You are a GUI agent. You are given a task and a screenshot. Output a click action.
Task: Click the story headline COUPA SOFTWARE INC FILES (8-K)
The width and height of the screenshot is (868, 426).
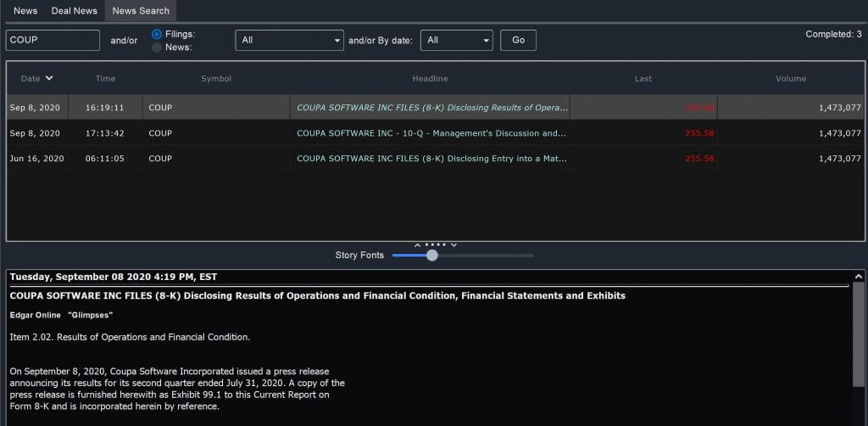[x=317, y=296]
